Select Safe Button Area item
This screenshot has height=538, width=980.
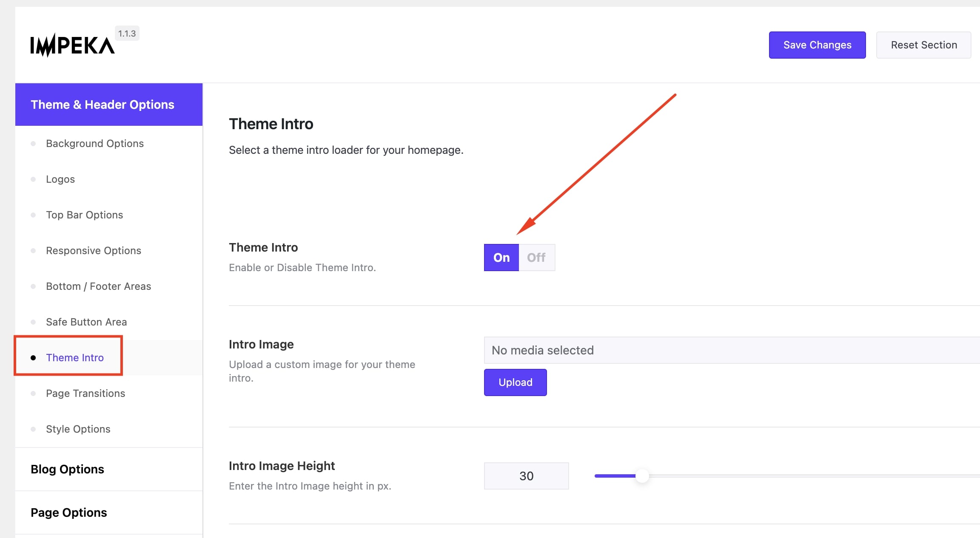tap(86, 322)
